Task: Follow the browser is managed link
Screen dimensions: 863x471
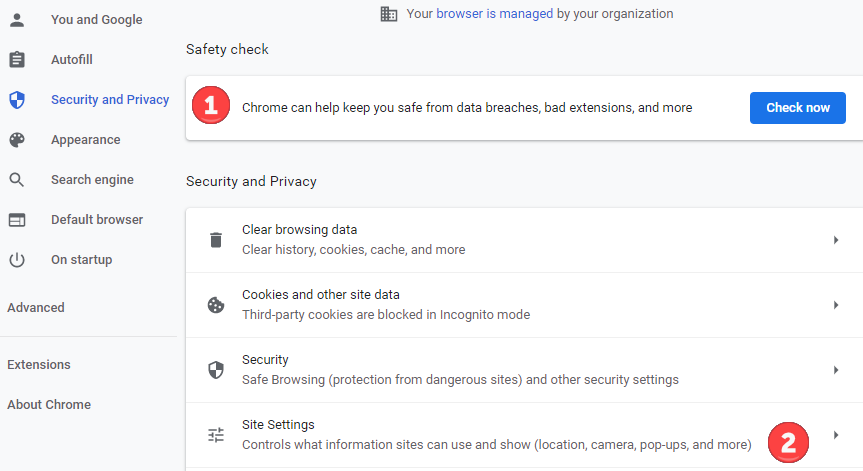Action: tap(494, 14)
